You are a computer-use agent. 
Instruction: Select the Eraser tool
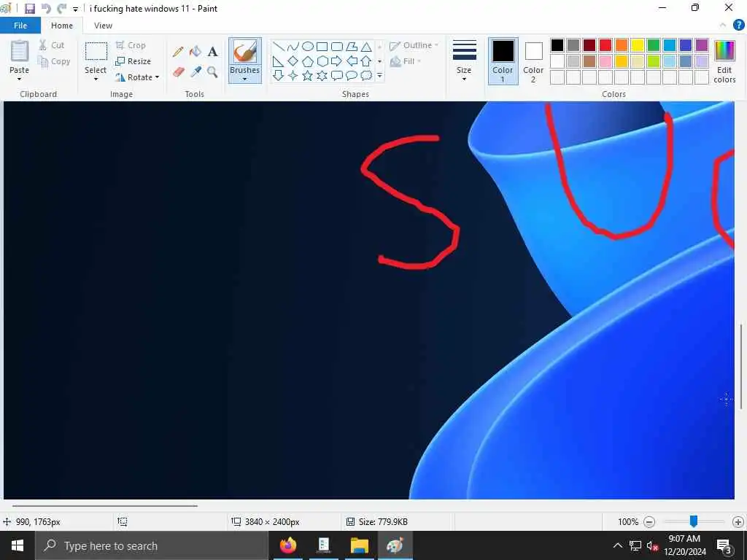178,72
